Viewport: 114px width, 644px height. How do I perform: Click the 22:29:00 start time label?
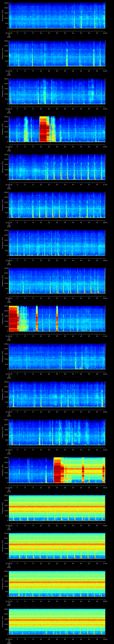pyautogui.click(x=9, y=298)
